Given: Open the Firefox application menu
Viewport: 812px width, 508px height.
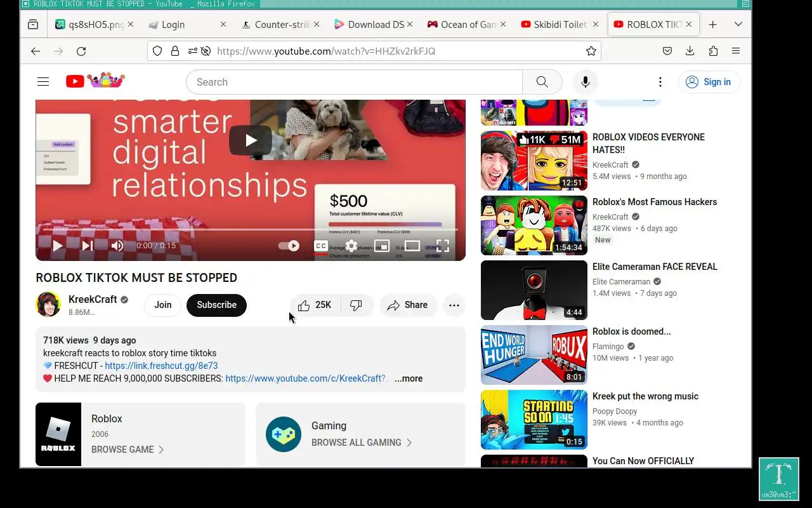Looking at the screenshot, I should coord(736,51).
